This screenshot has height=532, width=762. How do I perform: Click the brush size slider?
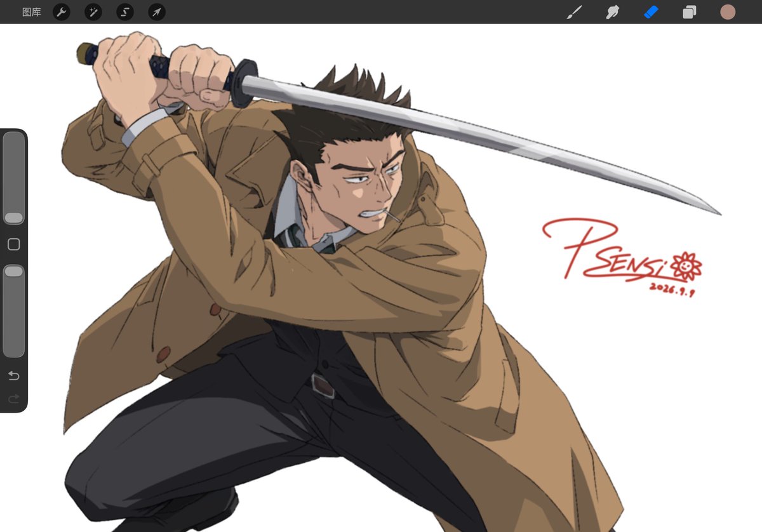click(14, 178)
